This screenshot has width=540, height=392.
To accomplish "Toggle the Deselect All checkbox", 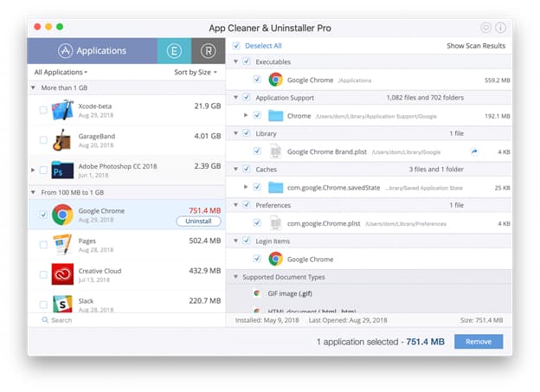I will point(236,46).
